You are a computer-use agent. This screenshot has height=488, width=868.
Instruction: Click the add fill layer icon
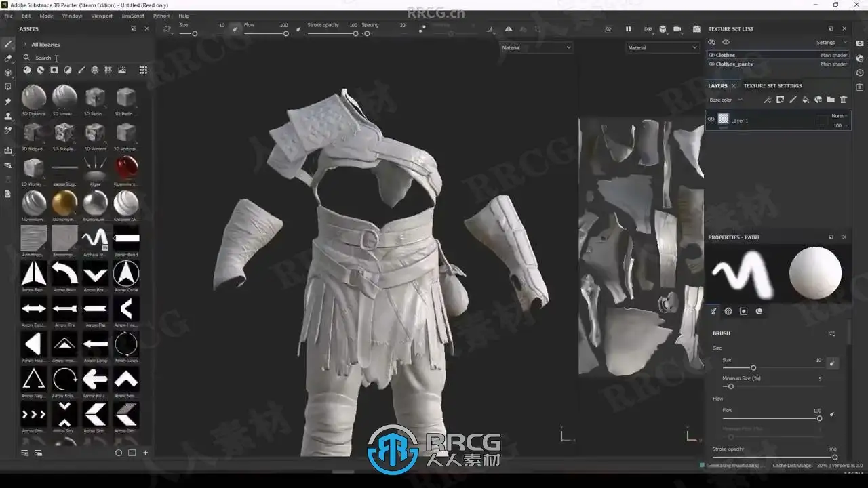806,100
